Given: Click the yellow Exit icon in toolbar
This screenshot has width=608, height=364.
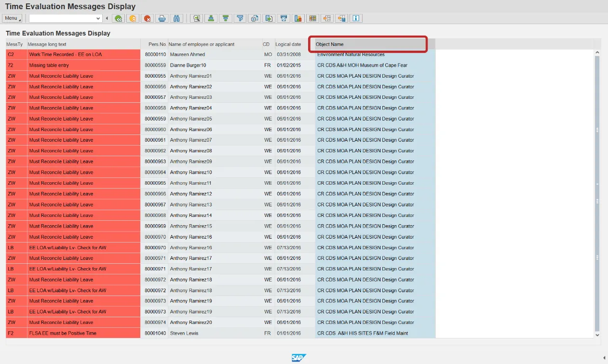Looking at the screenshot, I should [x=133, y=18].
